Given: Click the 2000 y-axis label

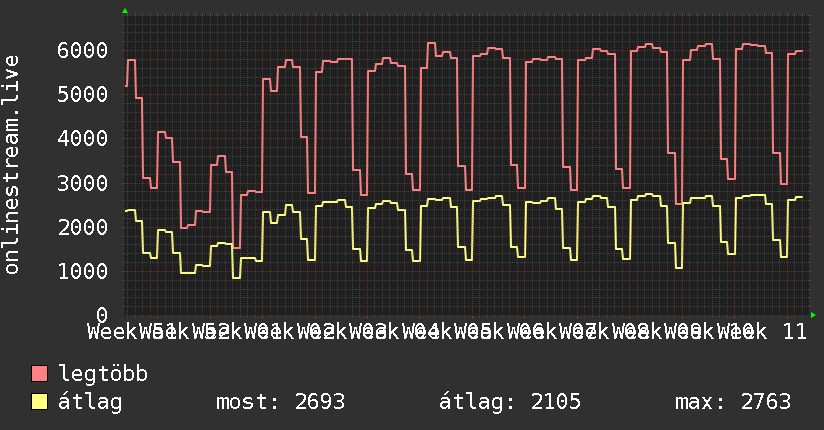Looking at the screenshot, I should [83, 227].
